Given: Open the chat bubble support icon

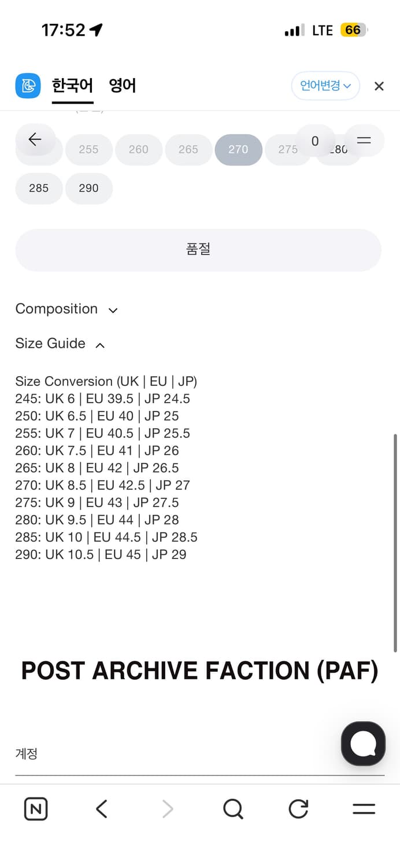Looking at the screenshot, I should coord(363,743).
